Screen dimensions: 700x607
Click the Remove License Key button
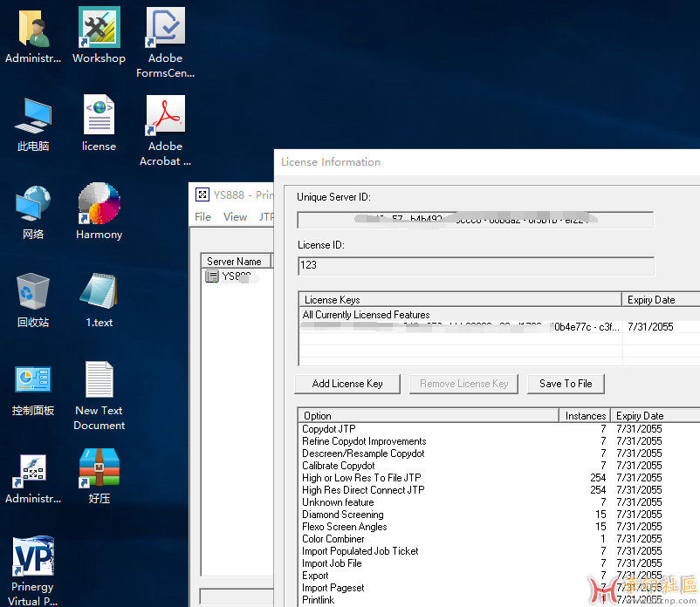[463, 384]
